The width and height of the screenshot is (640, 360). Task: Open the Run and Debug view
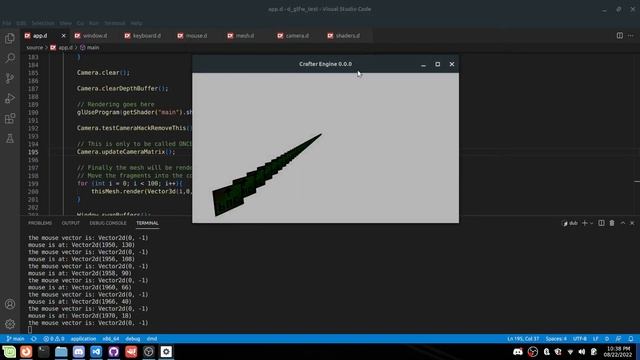(10, 98)
